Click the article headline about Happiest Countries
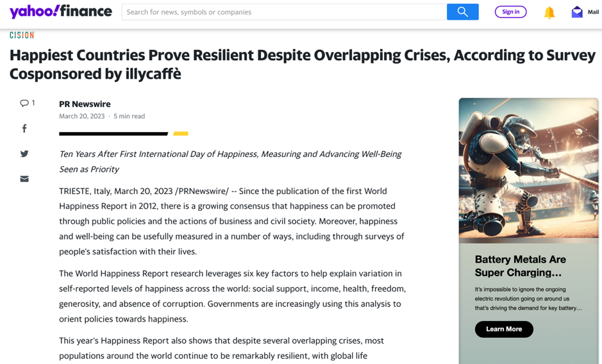 pos(302,64)
